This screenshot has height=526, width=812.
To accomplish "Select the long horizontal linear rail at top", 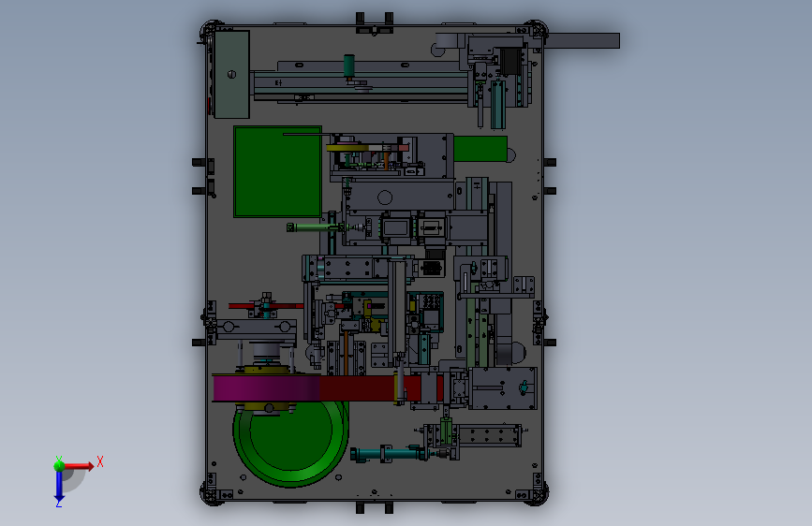I will 361,84.
